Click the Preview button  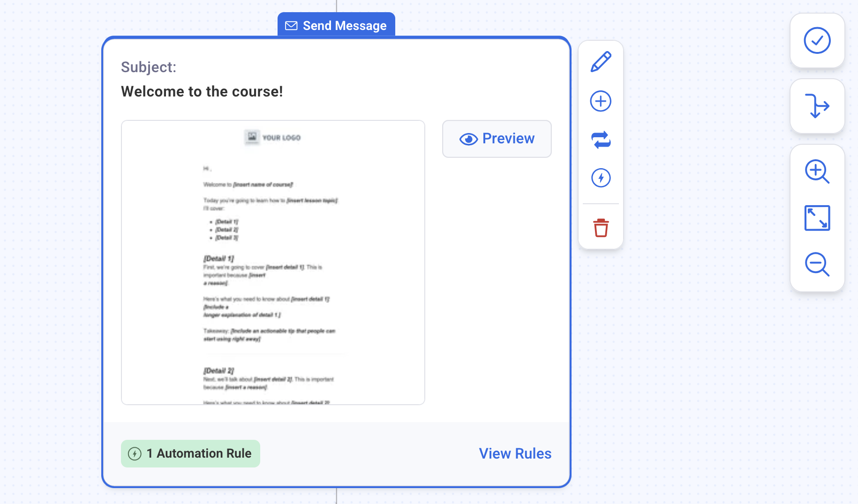tap(497, 139)
